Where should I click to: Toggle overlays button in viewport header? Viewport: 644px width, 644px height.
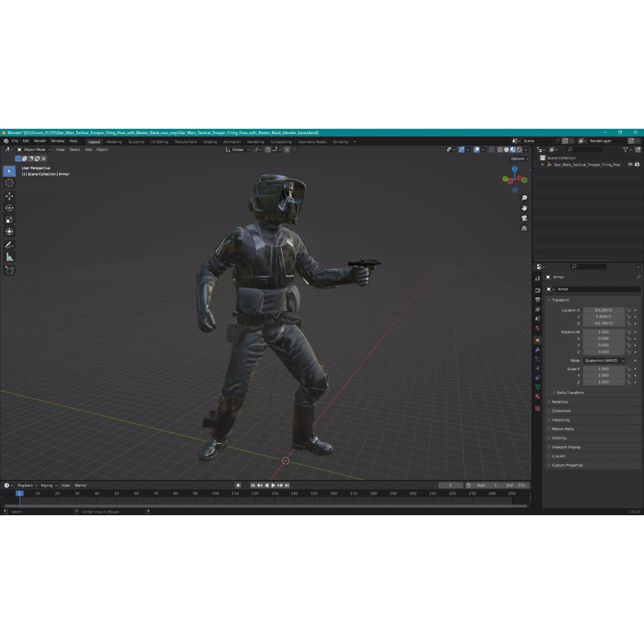click(476, 150)
